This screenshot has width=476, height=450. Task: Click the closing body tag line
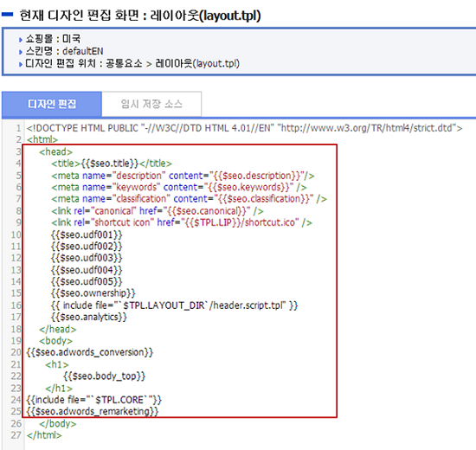click(58, 423)
